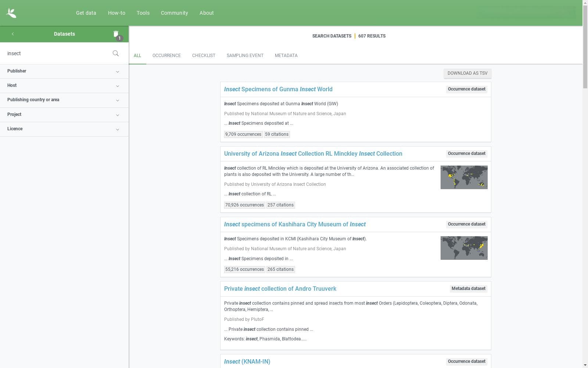Click the 9,709 occurrences tag
This screenshot has height=368, width=588.
(243, 134)
